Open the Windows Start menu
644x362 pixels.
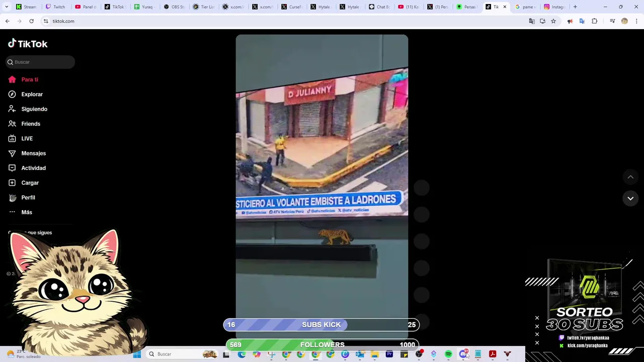tap(137, 354)
